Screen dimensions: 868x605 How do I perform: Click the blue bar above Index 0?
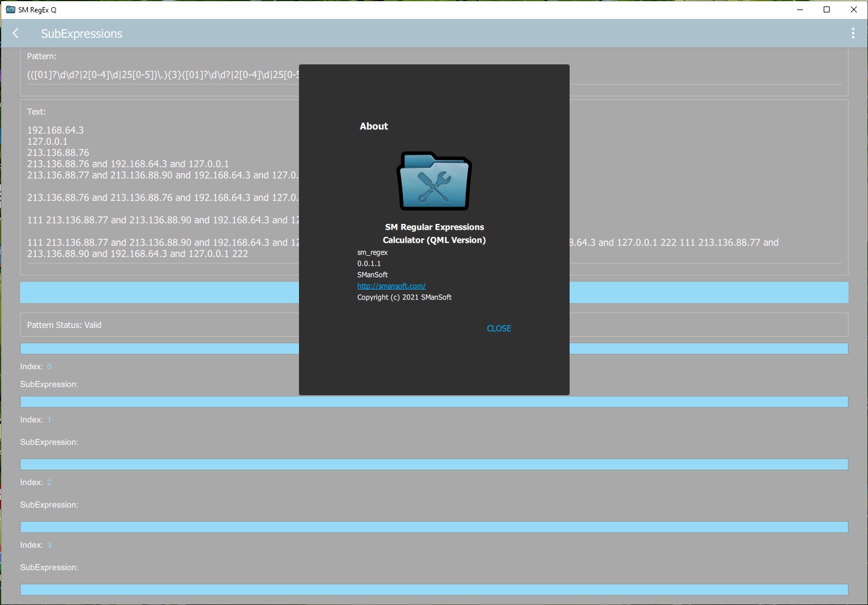(434, 349)
